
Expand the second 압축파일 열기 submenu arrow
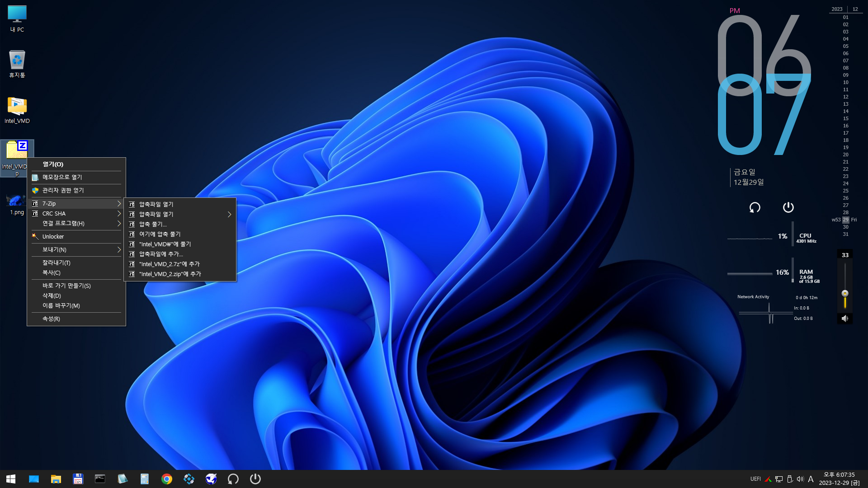[x=229, y=215]
